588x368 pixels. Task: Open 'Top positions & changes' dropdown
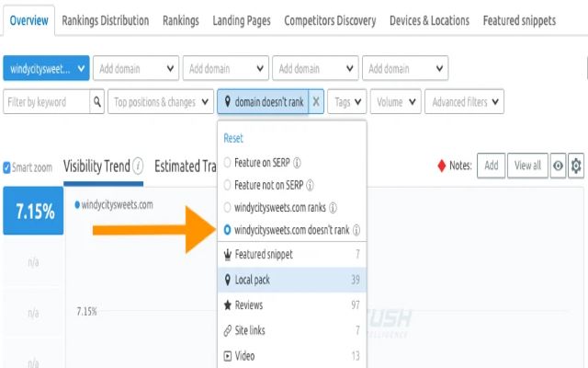pyautogui.click(x=160, y=102)
